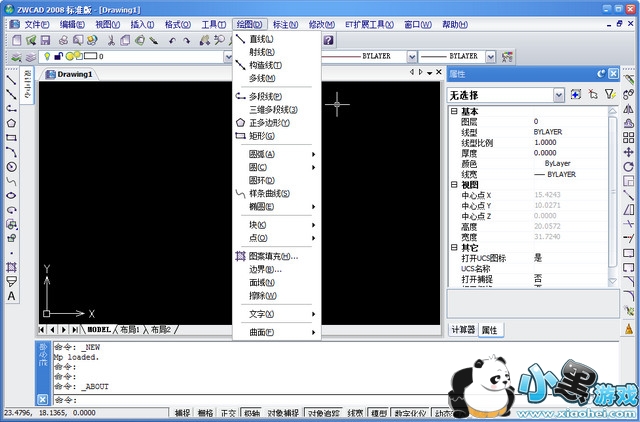Click the 模型 button in status bar
The image size is (640, 422).
[378, 413]
